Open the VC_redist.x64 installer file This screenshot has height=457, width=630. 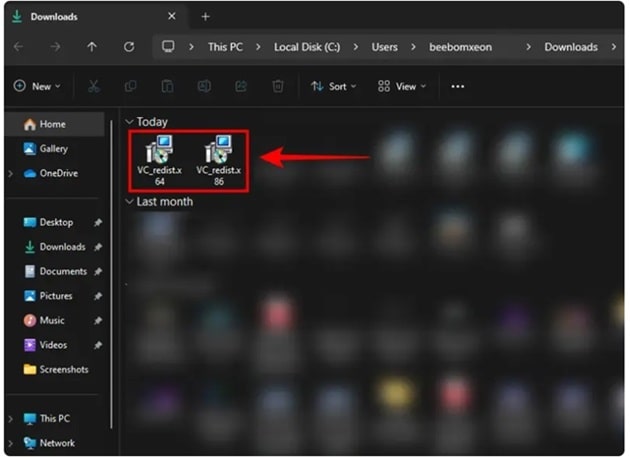coord(159,159)
